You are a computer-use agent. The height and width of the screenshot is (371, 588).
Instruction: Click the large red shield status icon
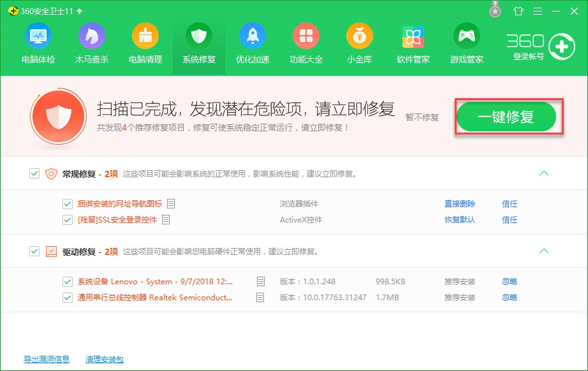coord(58,116)
